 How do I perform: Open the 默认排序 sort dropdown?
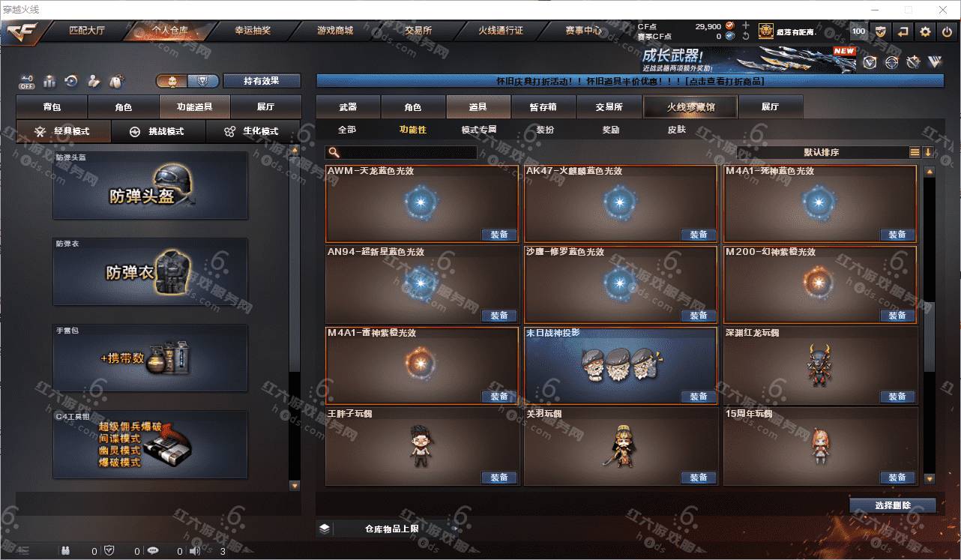tap(822, 152)
